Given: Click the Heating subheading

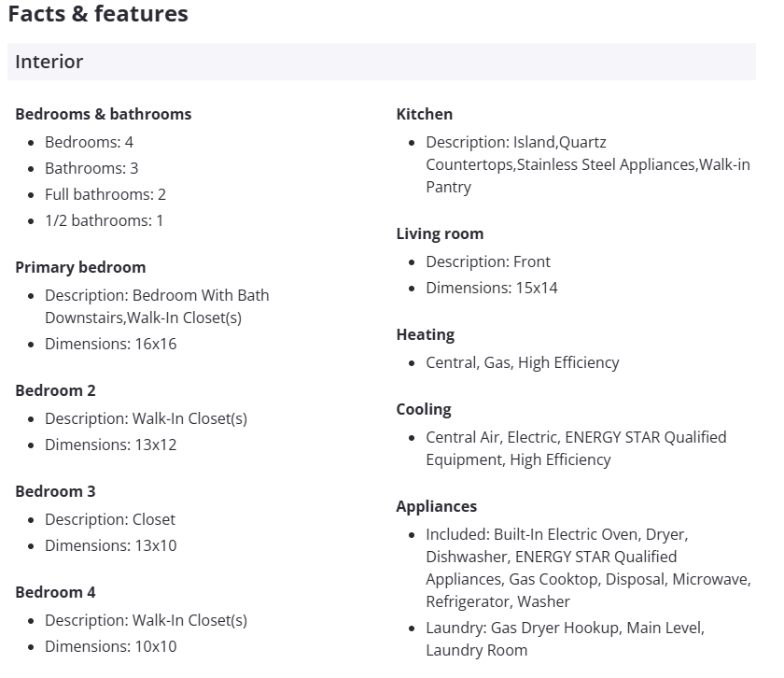Looking at the screenshot, I should [425, 334].
